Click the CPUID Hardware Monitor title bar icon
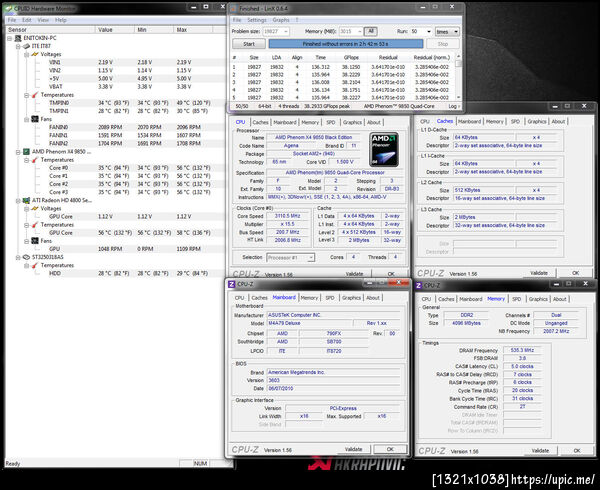The width and height of the screenshot is (600, 490). pyautogui.click(x=8, y=8)
